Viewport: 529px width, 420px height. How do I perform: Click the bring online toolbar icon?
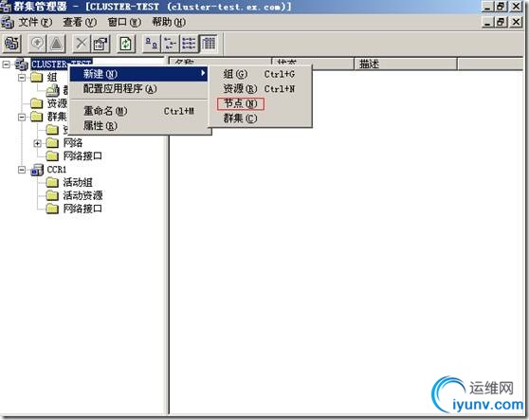pyautogui.click(x=38, y=44)
